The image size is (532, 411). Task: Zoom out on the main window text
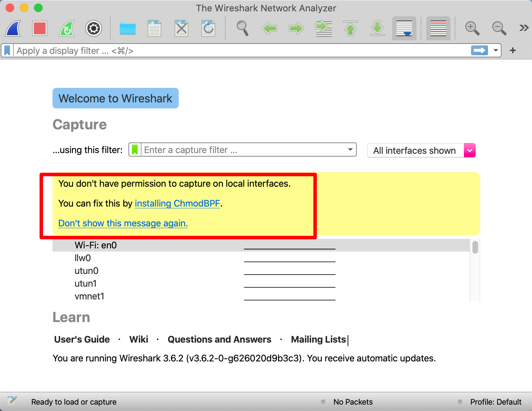coord(499,28)
